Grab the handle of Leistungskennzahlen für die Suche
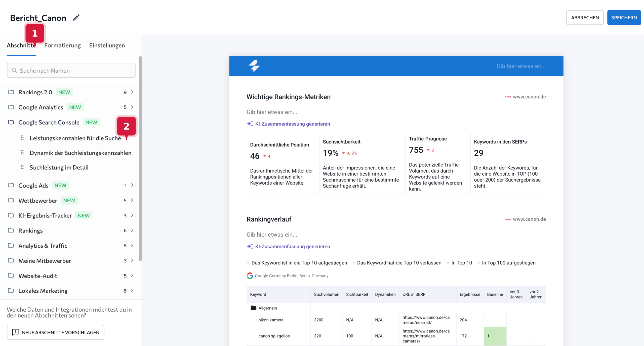 click(x=22, y=138)
